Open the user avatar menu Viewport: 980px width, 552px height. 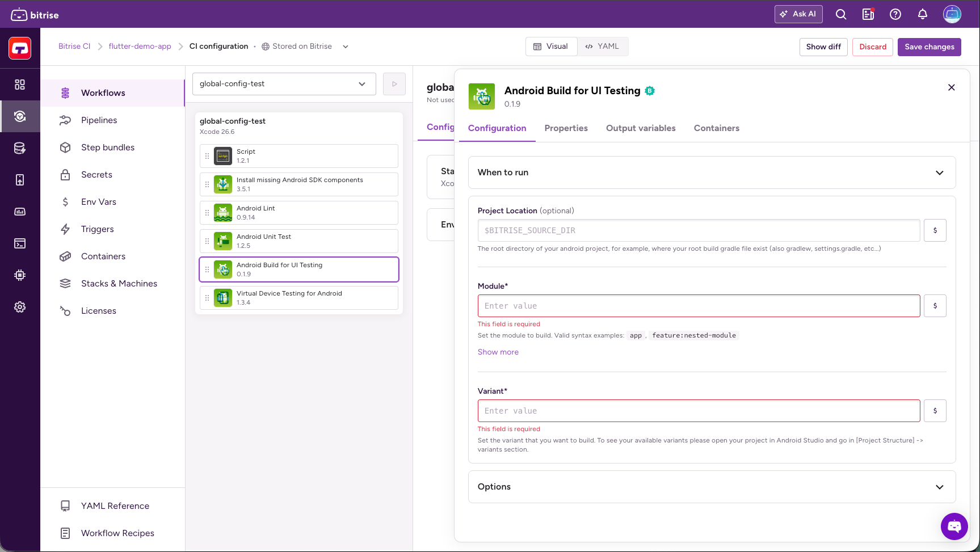[952, 14]
